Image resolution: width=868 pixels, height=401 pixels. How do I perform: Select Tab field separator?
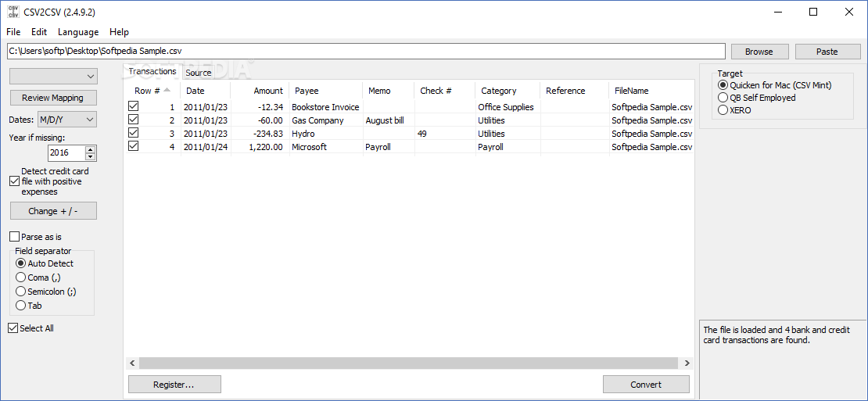(x=20, y=305)
